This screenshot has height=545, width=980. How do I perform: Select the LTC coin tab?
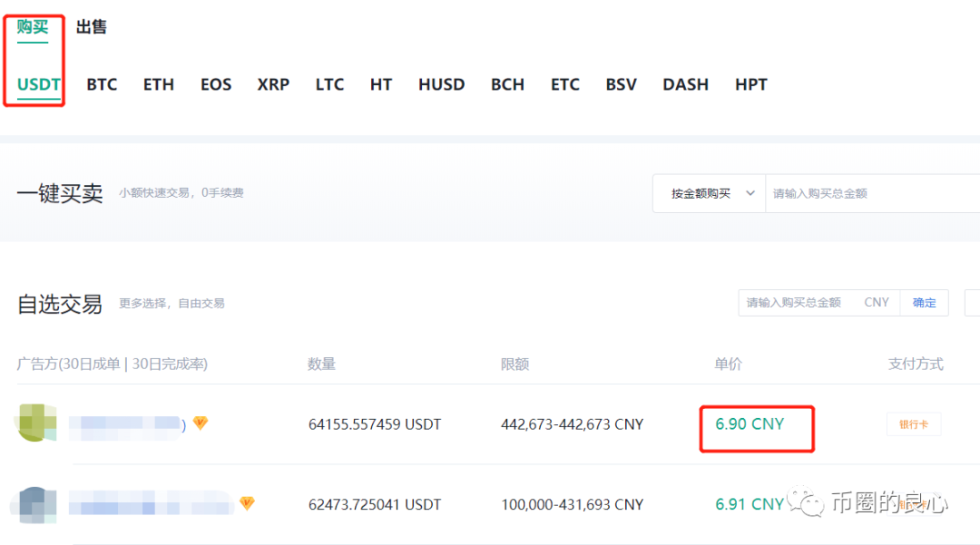pyautogui.click(x=330, y=84)
